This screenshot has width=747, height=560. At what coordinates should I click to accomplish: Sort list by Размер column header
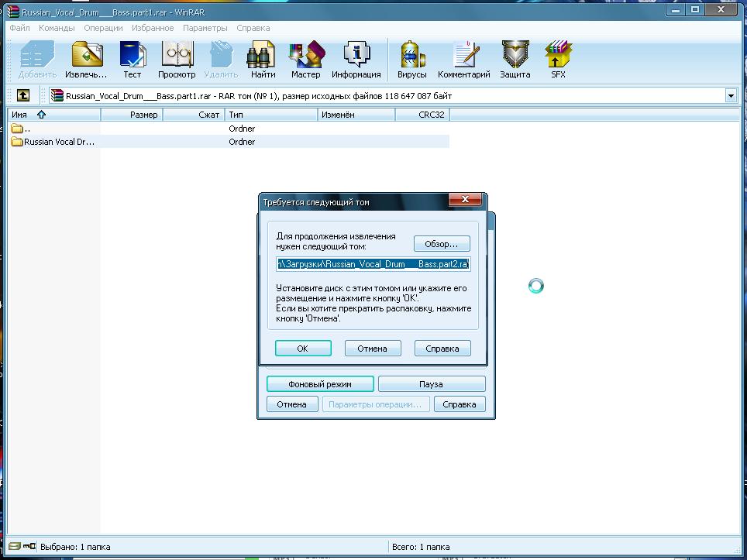(x=143, y=115)
